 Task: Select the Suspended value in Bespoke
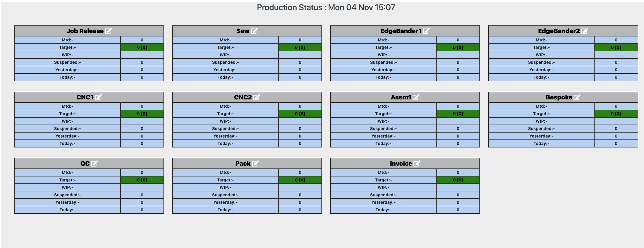(x=616, y=129)
